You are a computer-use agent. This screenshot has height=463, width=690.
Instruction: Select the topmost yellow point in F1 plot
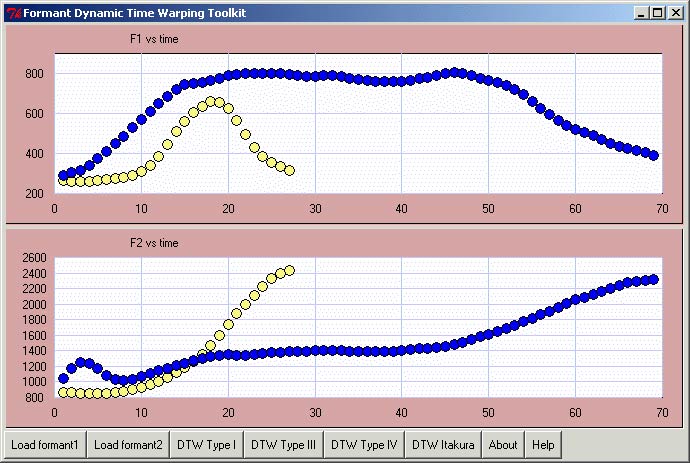point(211,101)
